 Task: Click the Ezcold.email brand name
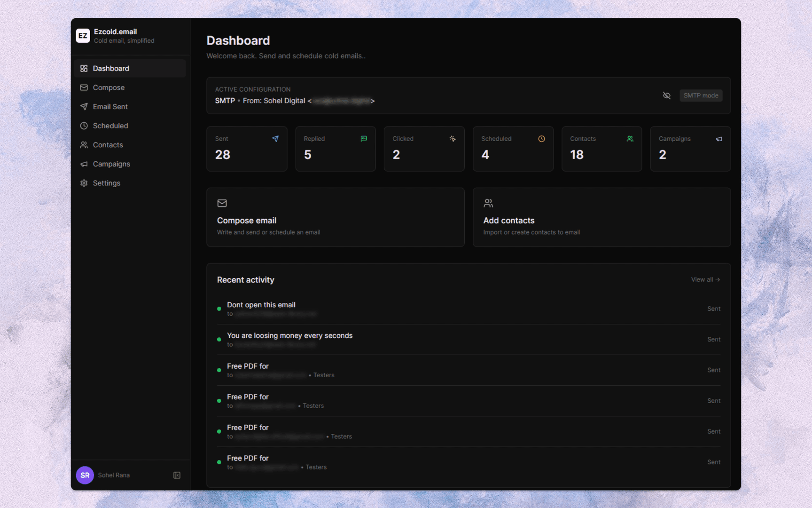click(x=115, y=32)
